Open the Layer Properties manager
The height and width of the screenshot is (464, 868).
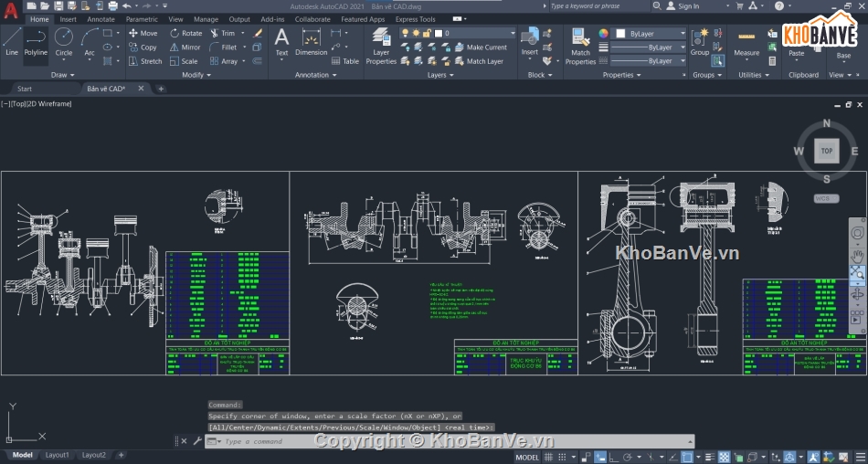point(381,46)
